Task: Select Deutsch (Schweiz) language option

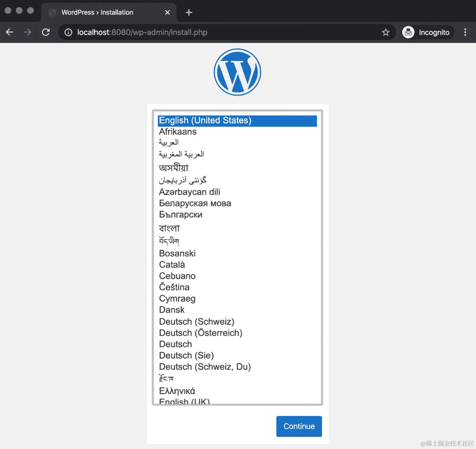Action: point(197,321)
